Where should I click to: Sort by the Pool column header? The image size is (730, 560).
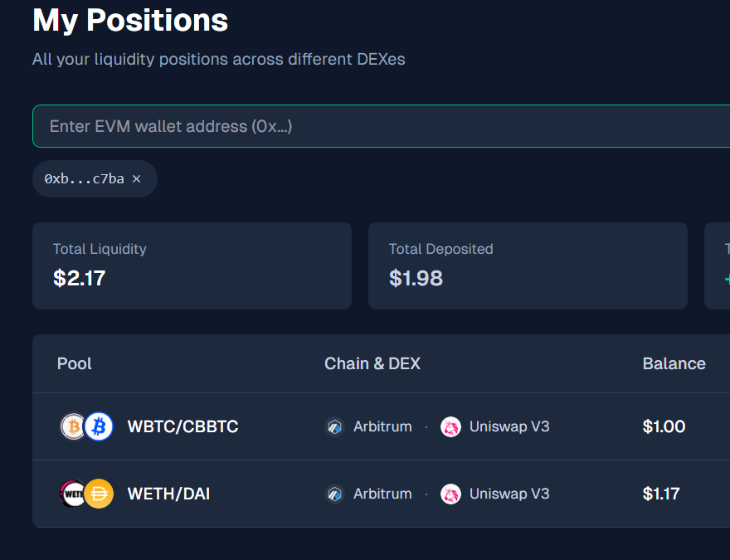75,363
